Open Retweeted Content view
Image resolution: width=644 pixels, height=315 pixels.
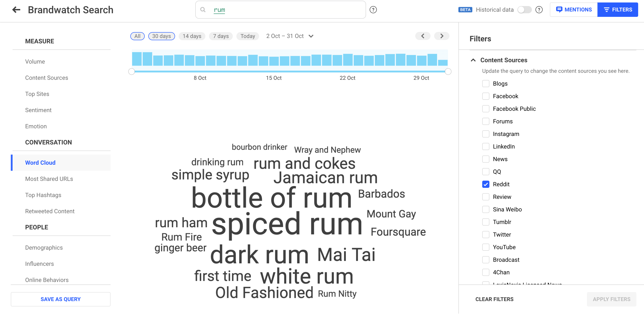pos(50,211)
